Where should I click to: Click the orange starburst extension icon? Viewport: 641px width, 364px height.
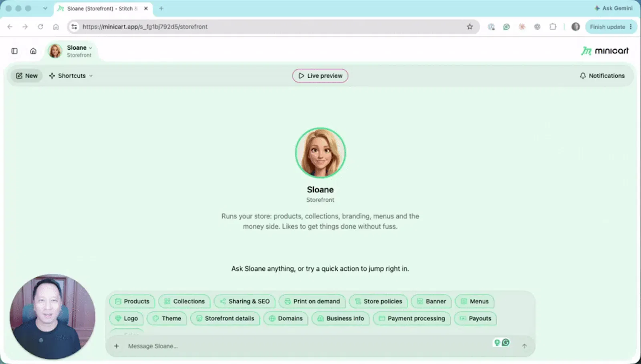tap(522, 27)
